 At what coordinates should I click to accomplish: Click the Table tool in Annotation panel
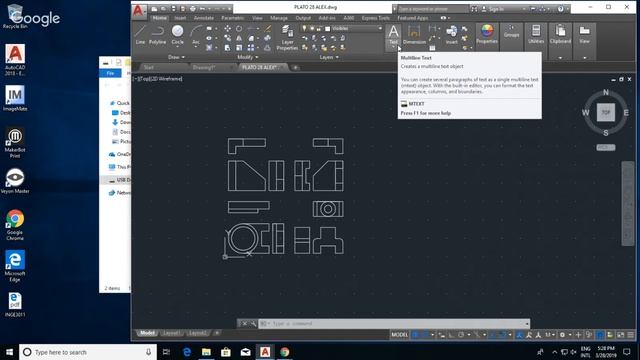point(432,48)
